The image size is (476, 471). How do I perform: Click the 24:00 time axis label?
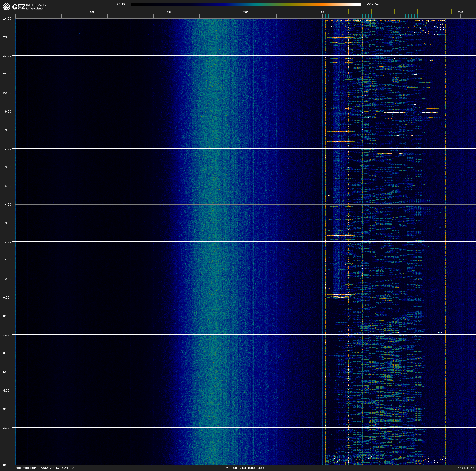(x=7, y=18)
